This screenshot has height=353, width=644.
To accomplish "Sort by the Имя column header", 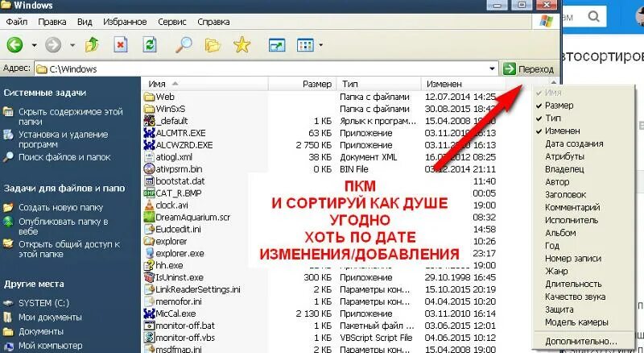I will click(x=205, y=84).
